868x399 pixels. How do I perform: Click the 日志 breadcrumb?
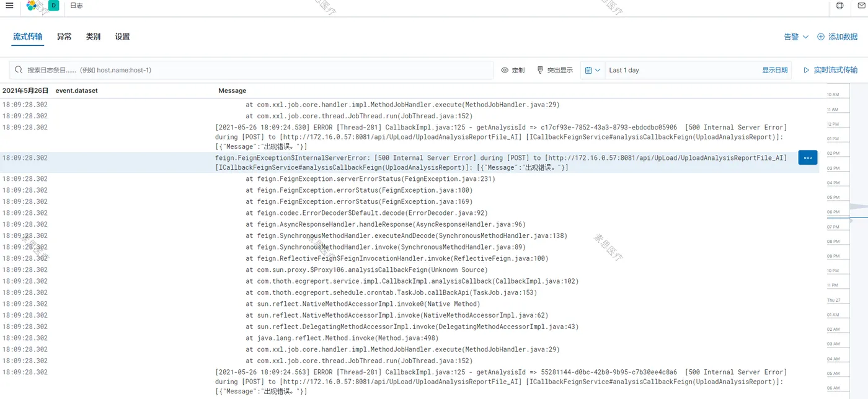[x=77, y=6]
